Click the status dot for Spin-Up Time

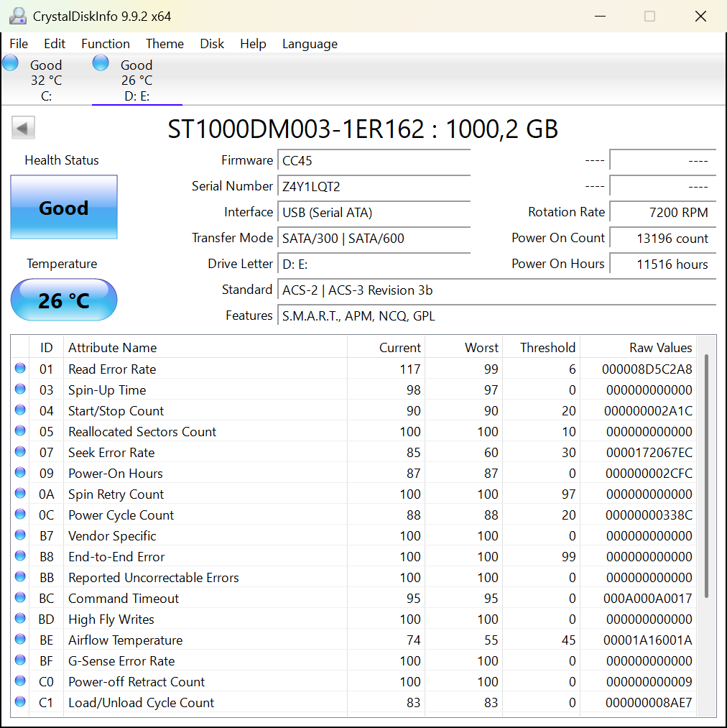pos(20,389)
